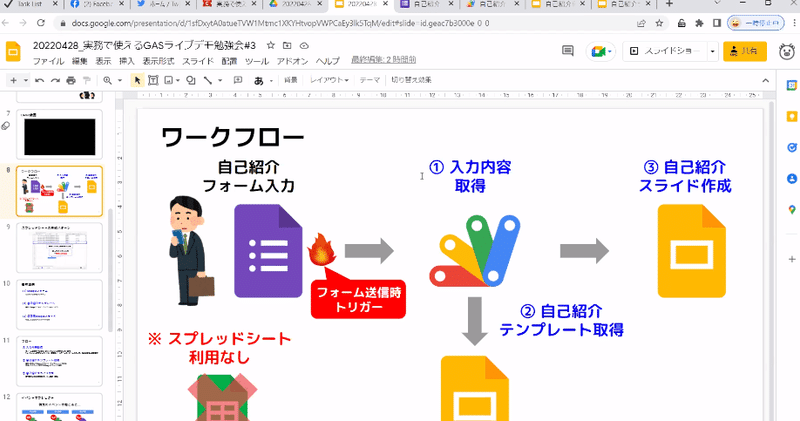This screenshot has height=421, width=800.
Task: Open Google Keep side panel
Action: tap(792, 117)
